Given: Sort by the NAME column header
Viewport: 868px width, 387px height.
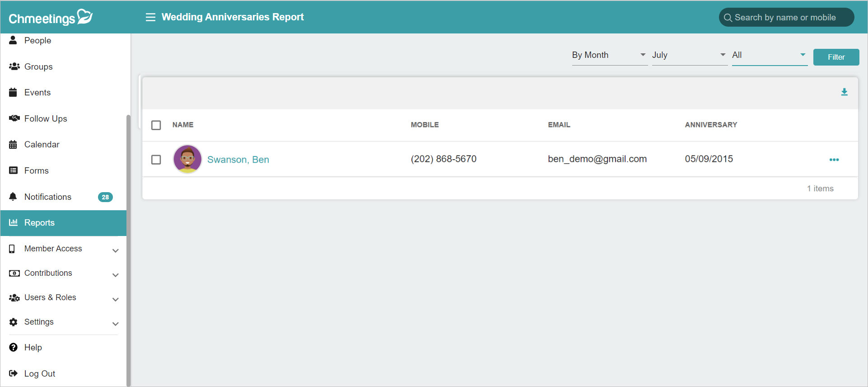Looking at the screenshot, I should click(183, 125).
